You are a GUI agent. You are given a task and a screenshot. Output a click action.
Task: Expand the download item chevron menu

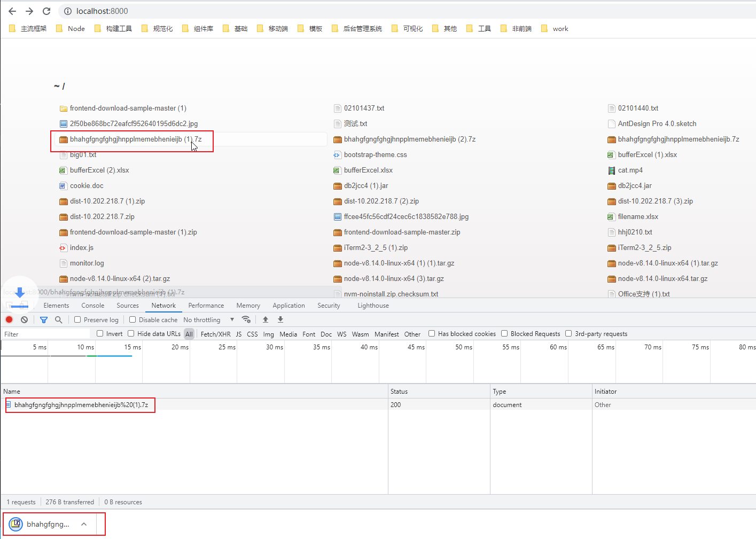(x=84, y=524)
